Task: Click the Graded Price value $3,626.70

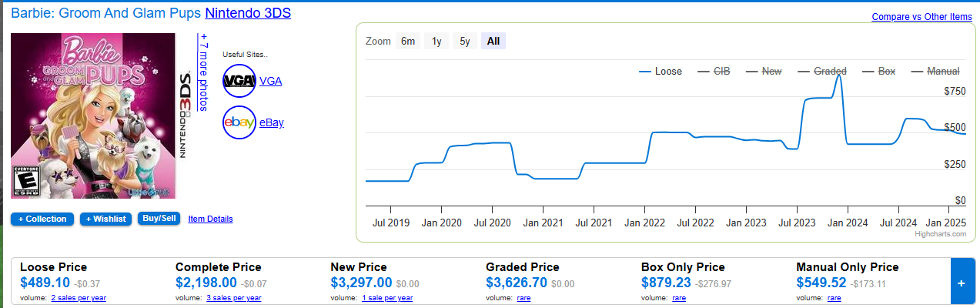Action: click(x=517, y=283)
